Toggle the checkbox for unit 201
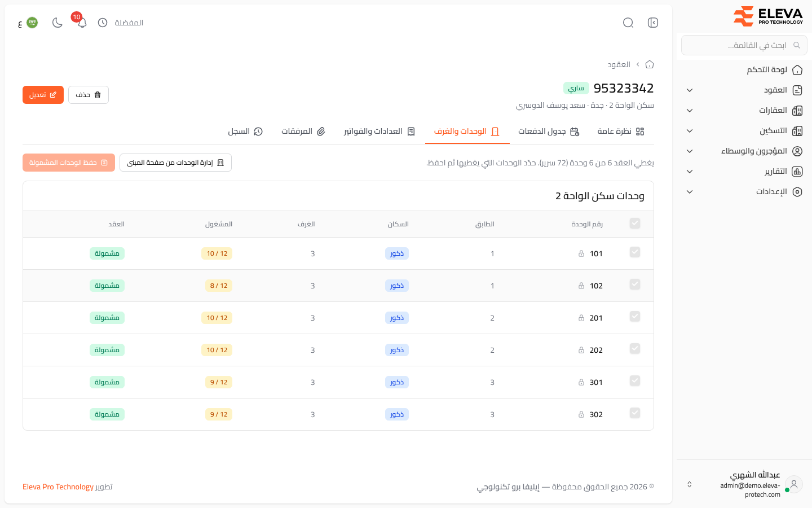 click(x=635, y=316)
